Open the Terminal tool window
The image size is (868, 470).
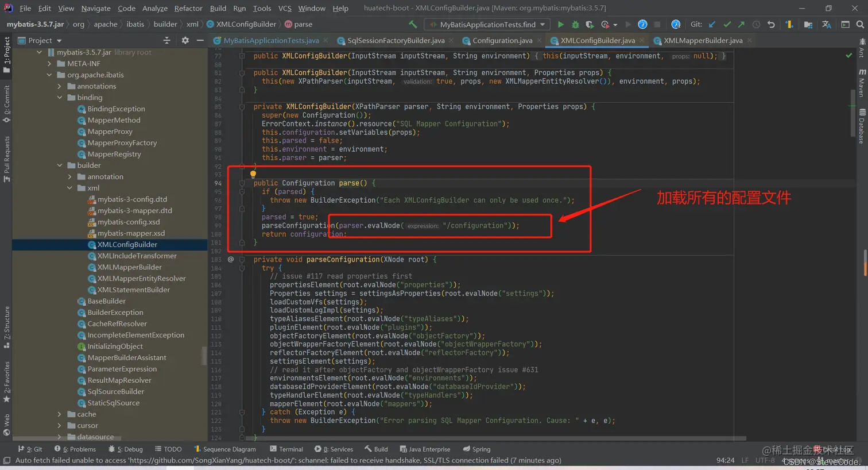[x=285, y=449]
